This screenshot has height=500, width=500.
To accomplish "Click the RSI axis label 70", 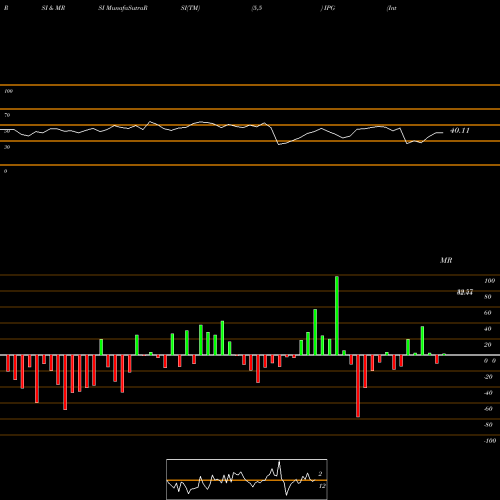I will tap(7, 115).
